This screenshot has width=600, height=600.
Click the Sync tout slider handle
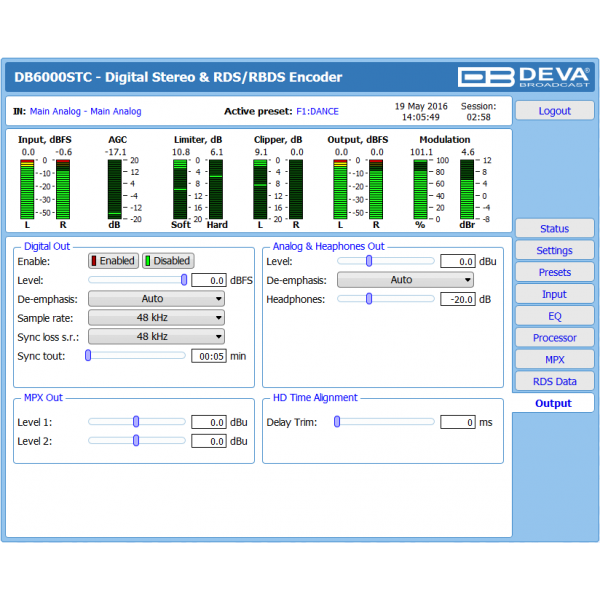point(88,355)
